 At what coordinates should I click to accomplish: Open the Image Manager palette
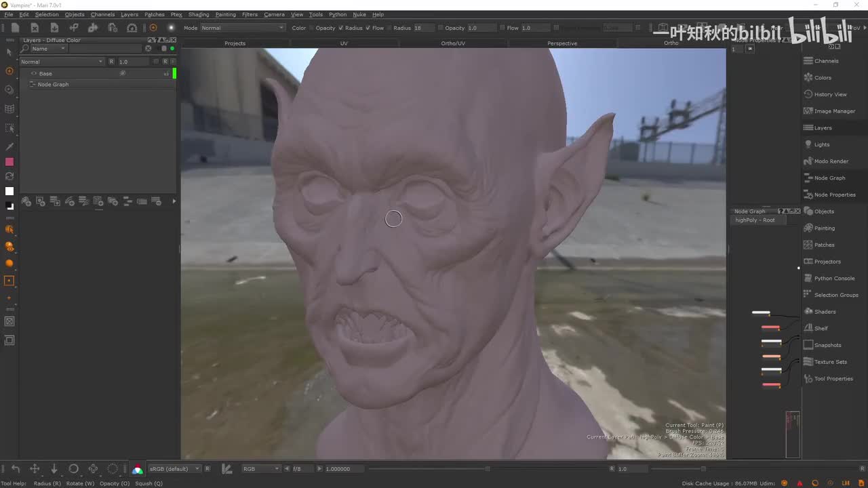835,111
